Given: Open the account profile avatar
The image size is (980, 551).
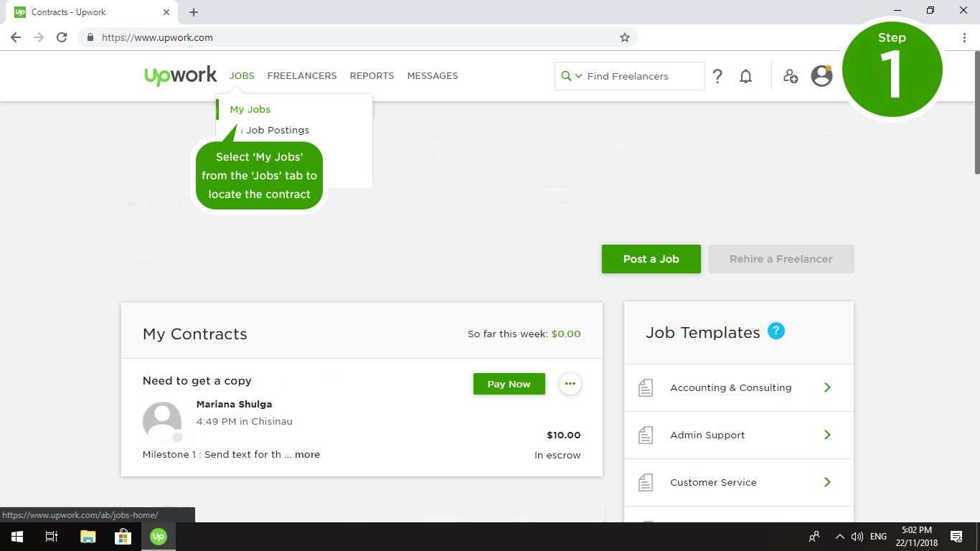Looking at the screenshot, I should pyautogui.click(x=821, y=76).
